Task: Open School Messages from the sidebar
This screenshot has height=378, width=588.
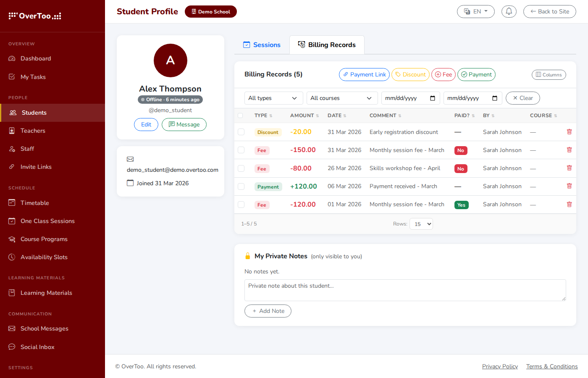Action: [45, 328]
